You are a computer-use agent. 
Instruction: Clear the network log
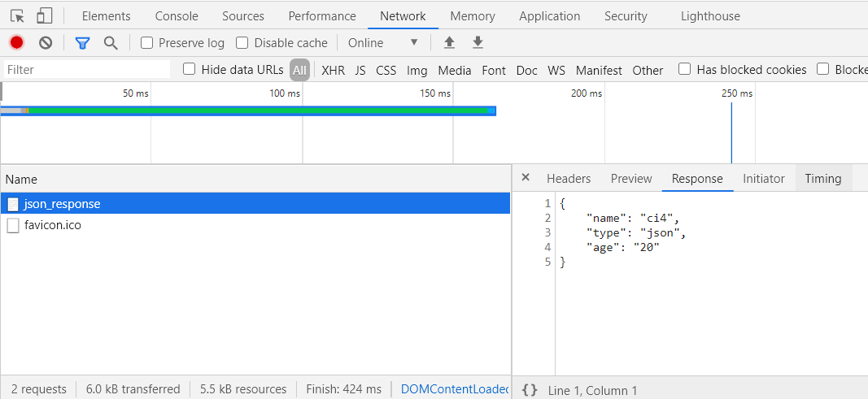(x=46, y=43)
